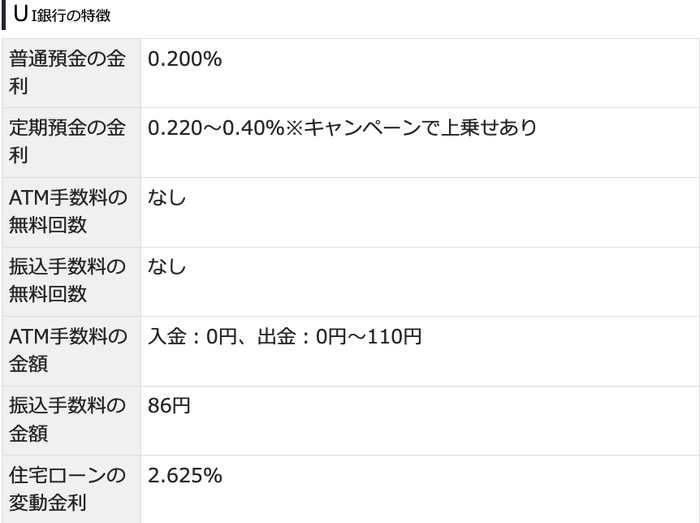
Task: Click the 2.625% mortgage rate value
Action: coord(184,476)
